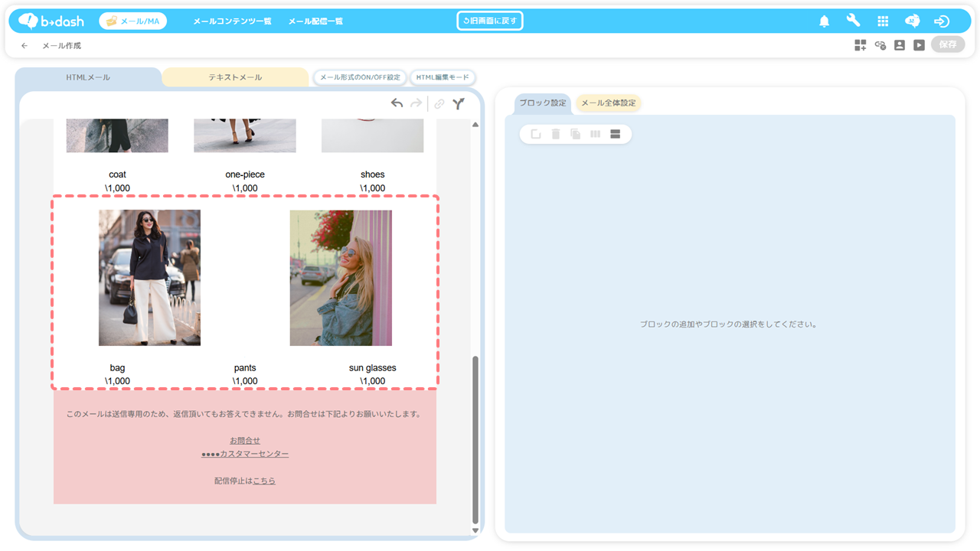Click the お問合せ link in footer
The image size is (980, 551).
[x=245, y=441]
